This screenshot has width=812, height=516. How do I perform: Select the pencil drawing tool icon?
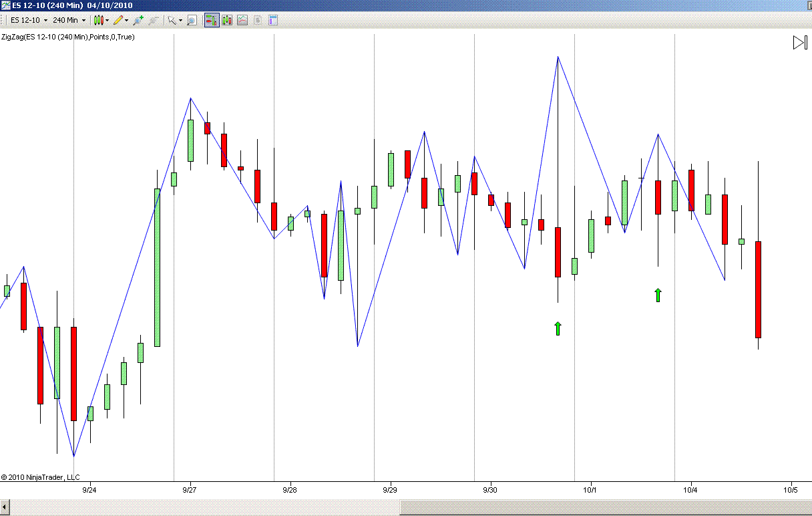coord(118,20)
